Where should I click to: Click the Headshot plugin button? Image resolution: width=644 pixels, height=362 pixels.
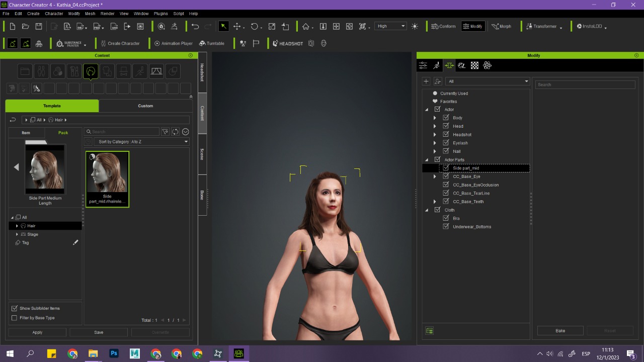(x=288, y=44)
